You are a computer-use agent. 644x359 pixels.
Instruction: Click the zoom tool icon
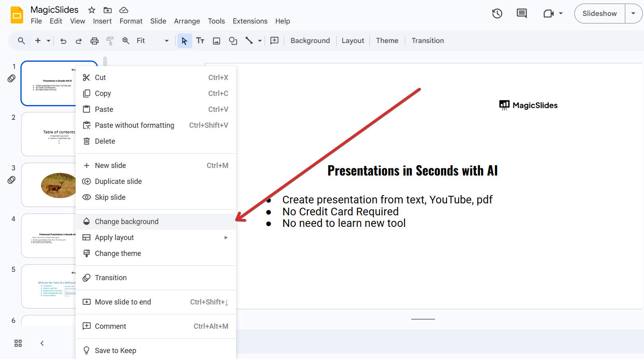coord(126,41)
